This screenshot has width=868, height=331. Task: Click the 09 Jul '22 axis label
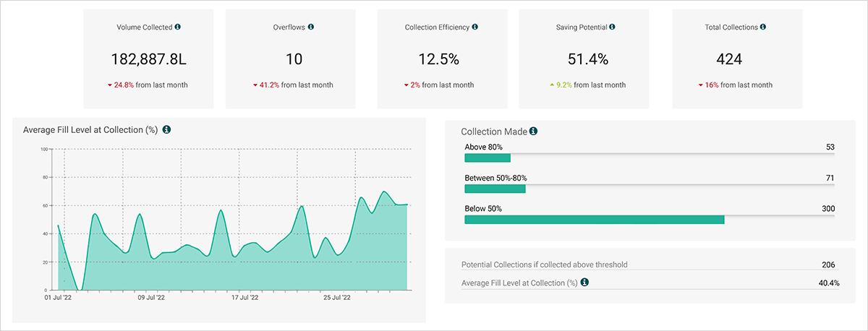pos(151,297)
